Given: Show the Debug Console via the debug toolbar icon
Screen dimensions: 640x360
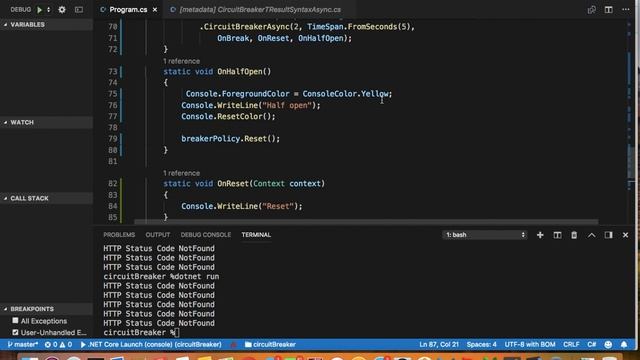Looking at the screenshot, I should coord(79,9).
